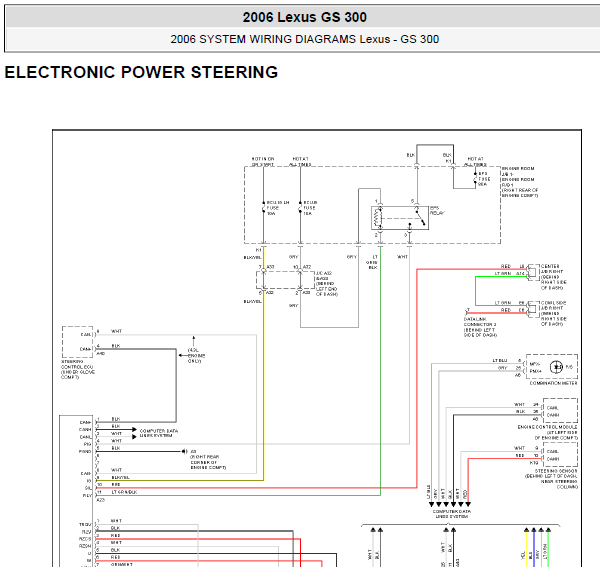Click the 'COMBINATION METER' label
Screen dimensions: 600x567
tap(553, 383)
